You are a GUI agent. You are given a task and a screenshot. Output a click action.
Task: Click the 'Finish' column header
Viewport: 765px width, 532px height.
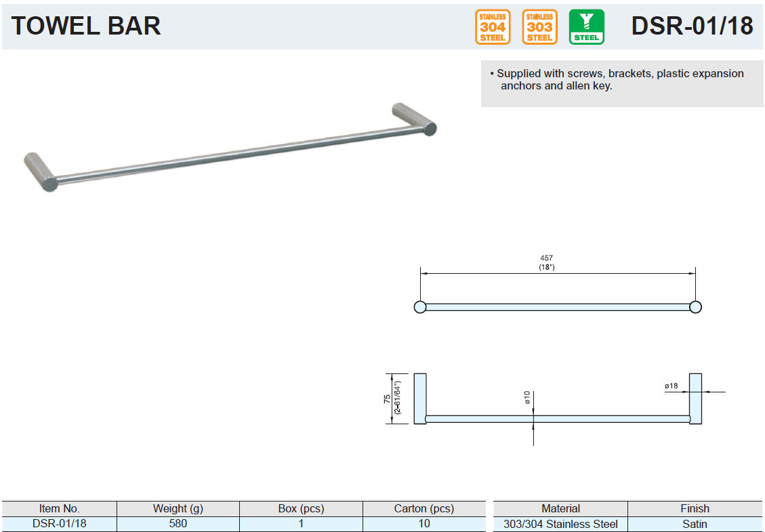tap(695, 508)
